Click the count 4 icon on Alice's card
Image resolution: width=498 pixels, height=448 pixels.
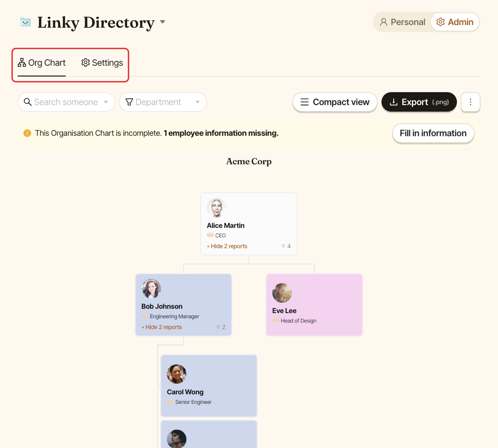tap(286, 246)
